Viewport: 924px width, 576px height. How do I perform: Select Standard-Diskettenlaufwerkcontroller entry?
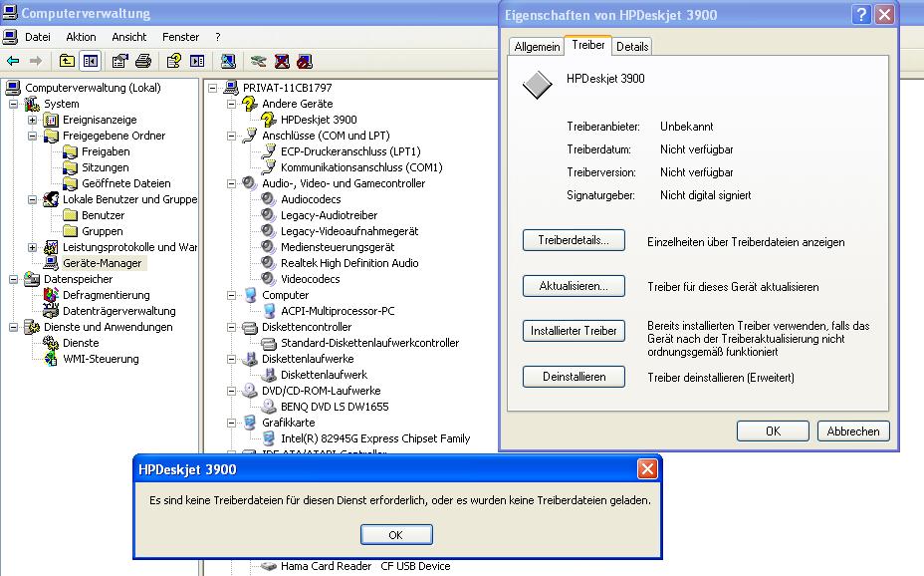click(369, 343)
